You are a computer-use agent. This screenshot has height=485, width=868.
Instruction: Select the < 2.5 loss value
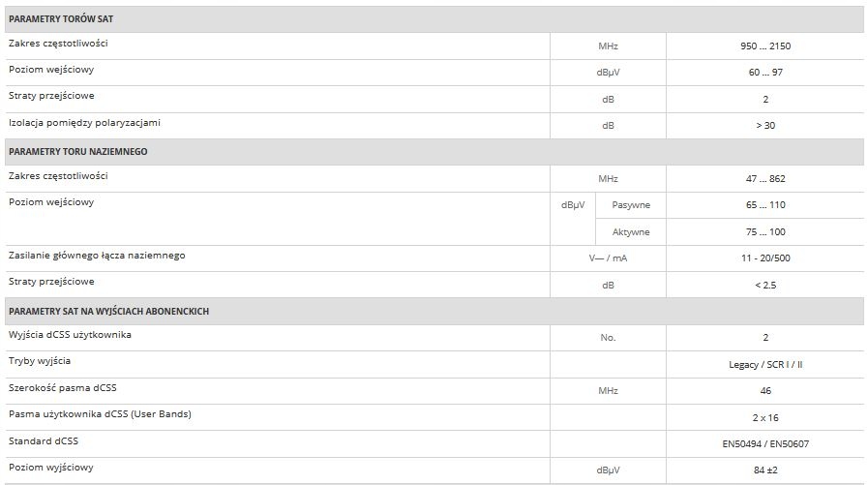point(764,285)
